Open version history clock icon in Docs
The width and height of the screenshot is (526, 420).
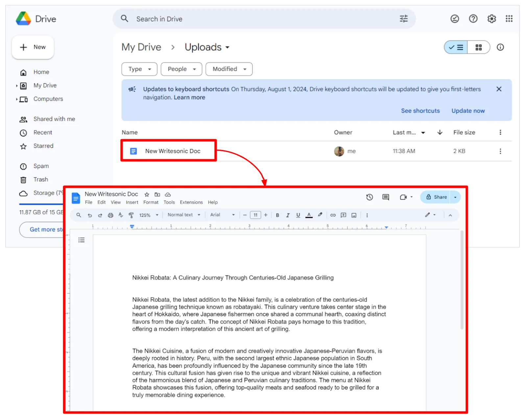point(370,197)
